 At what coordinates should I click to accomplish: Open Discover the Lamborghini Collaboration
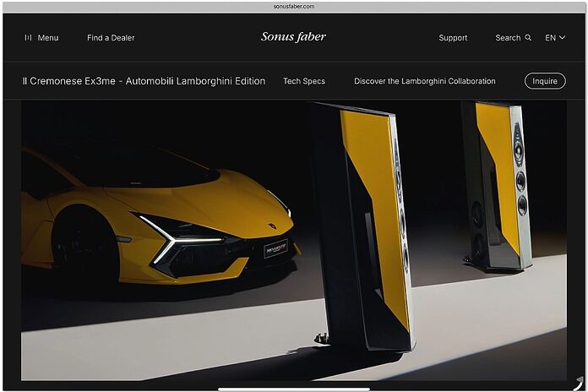tap(424, 81)
